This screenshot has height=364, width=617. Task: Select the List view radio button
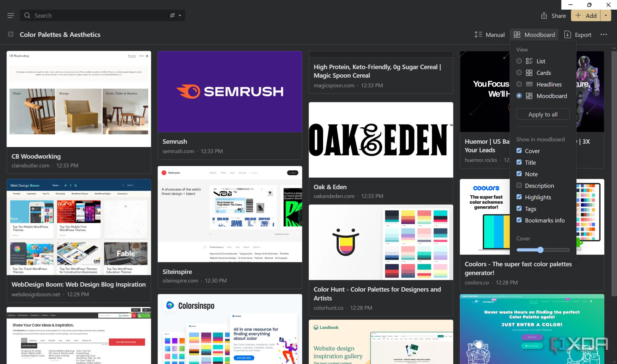(519, 61)
